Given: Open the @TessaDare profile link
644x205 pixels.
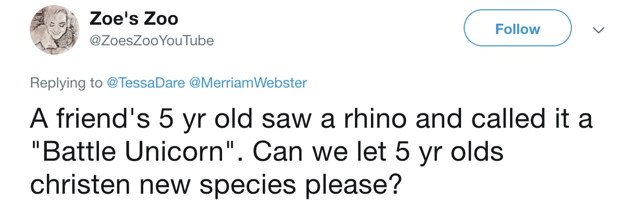Looking at the screenshot, I should pos(146,82).
